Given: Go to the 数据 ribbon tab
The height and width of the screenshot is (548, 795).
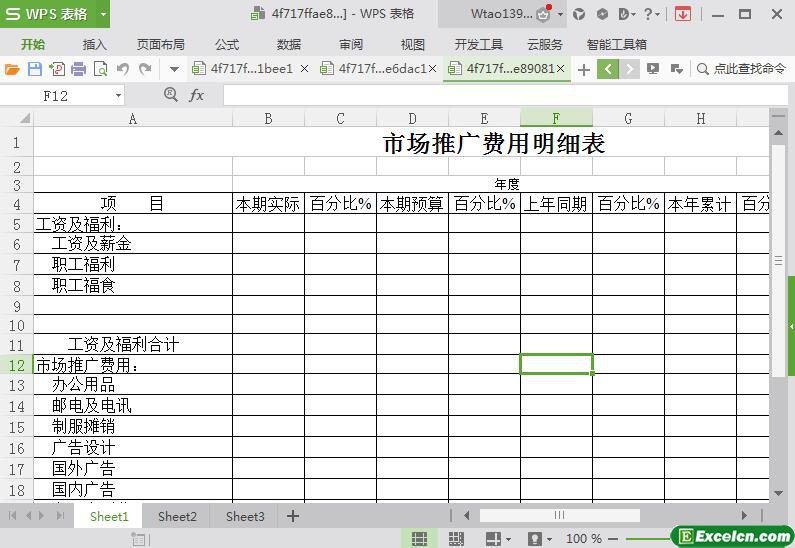Looking at the screenshot, I should point(289,45).
